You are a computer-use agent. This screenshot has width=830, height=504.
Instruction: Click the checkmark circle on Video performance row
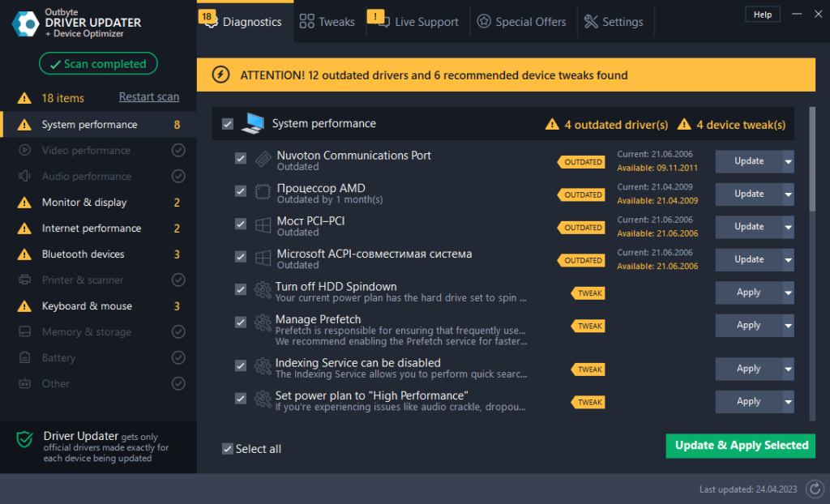pos(178,151)
